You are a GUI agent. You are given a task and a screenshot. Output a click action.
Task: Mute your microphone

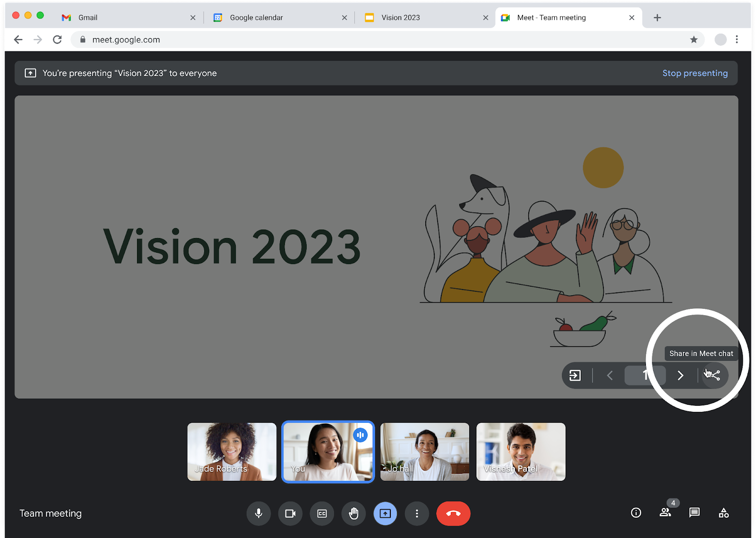coord(258,513)
